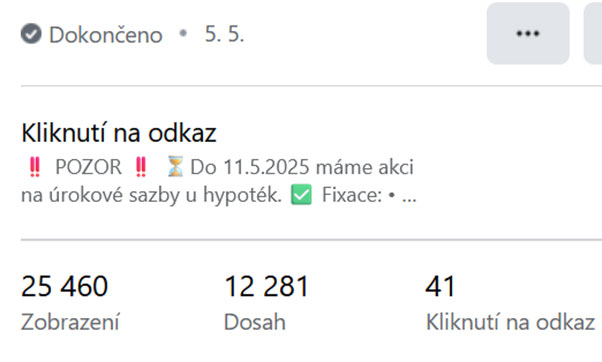Click the Dokončeno checkmark status icon

pos(31,34)
